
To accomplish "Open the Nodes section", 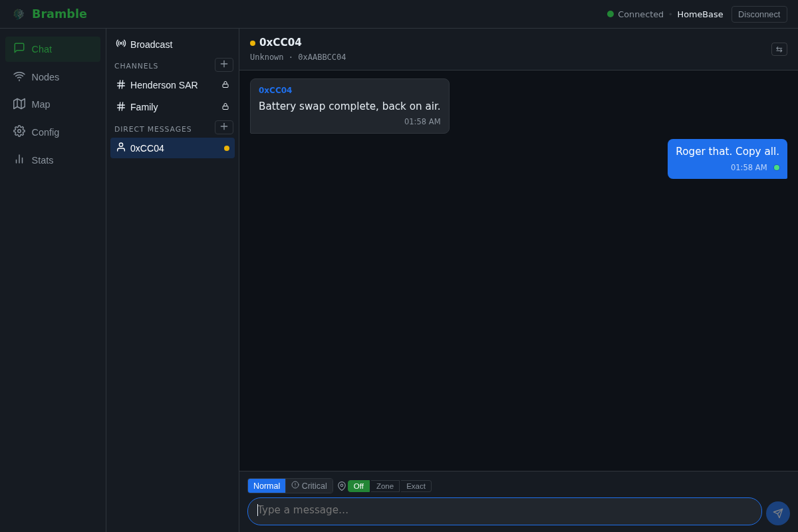I will [53, 77].
